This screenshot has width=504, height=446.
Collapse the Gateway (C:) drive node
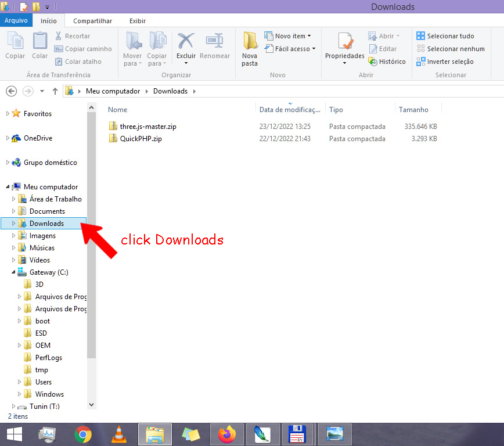tap(13, 272)
